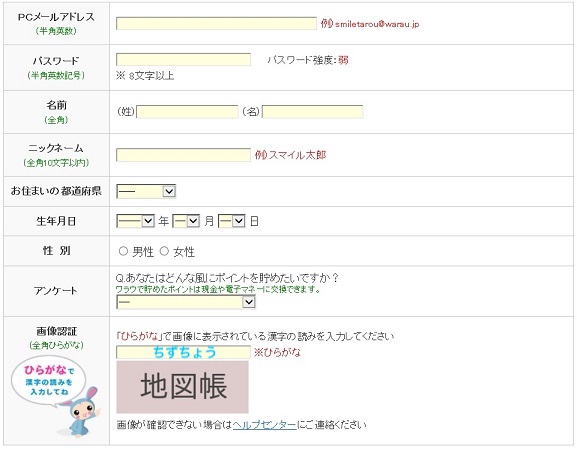The height and width of the screenshot is (449, 577).
Task: Open the お住まいの都道府県 dropdown
Action: [x=146, y=191]
